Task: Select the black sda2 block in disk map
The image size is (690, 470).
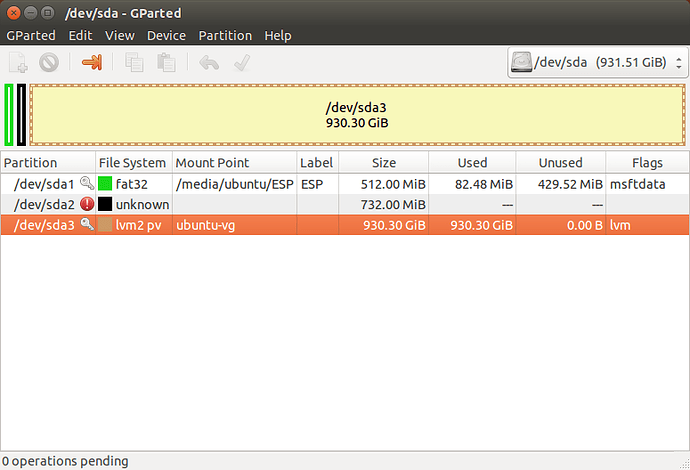Action: point(21,115)
